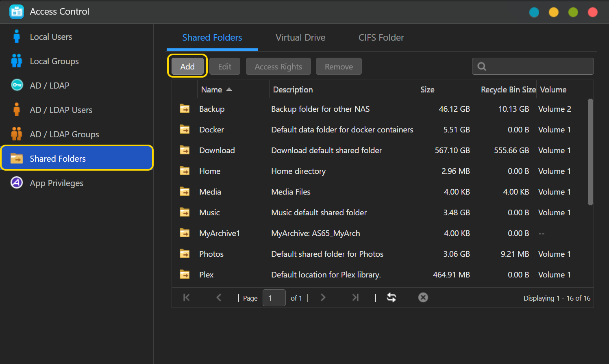This screenshot has width=609, height=364.
Task: Switch to Shared Folders tab
Action: pos(212,37)
